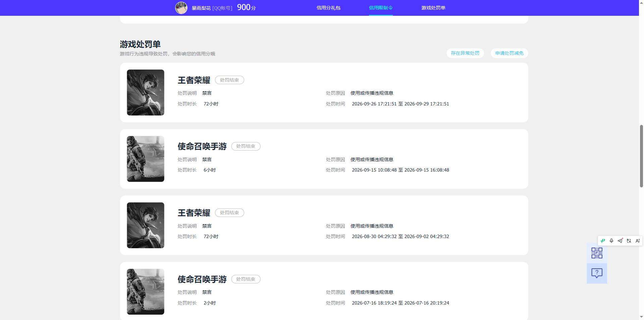This screenshot has width=644, height=320.
Task: Click the time range 2026-07-16 18:19:24 至 2026-07-16 20:19:24
Action: tap(400, 303)
